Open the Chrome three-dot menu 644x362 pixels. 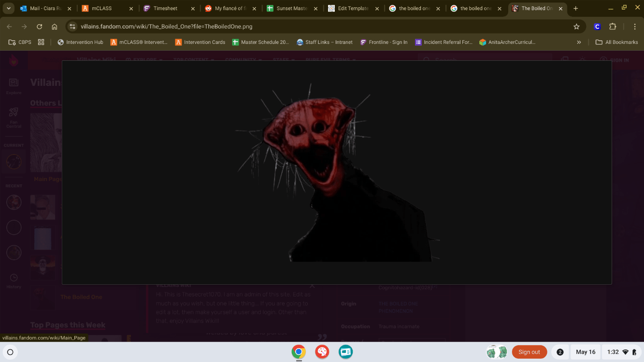tap(635, 27)
